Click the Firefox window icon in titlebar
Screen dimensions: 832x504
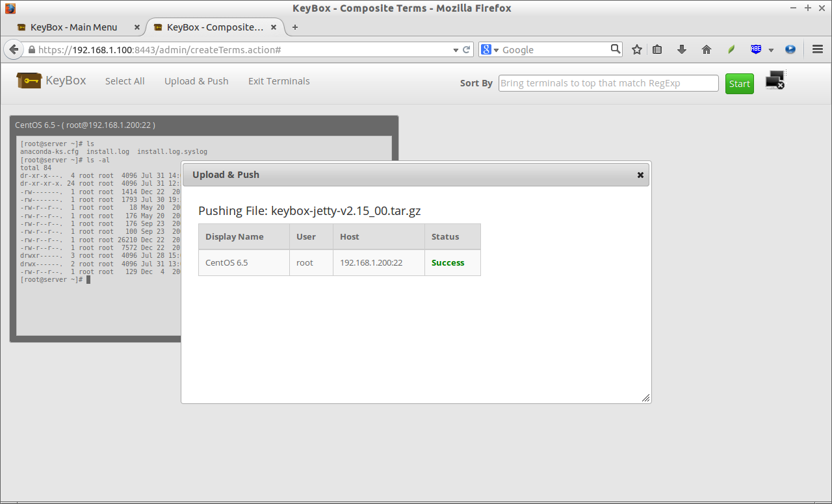(x=10, y=8)
